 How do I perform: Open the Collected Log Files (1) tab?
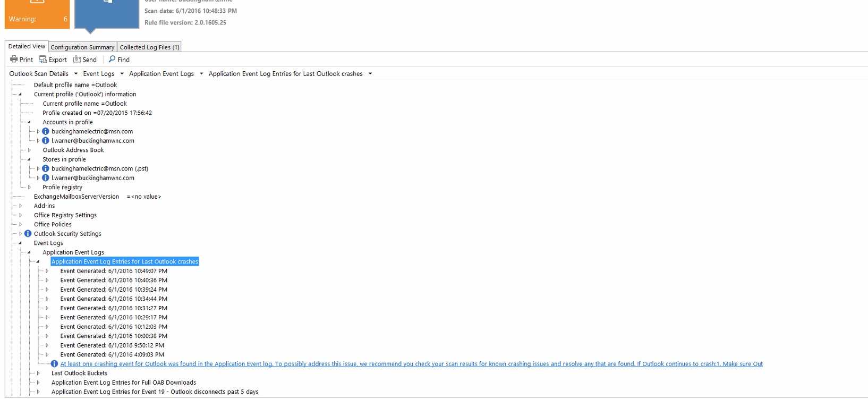149,47
